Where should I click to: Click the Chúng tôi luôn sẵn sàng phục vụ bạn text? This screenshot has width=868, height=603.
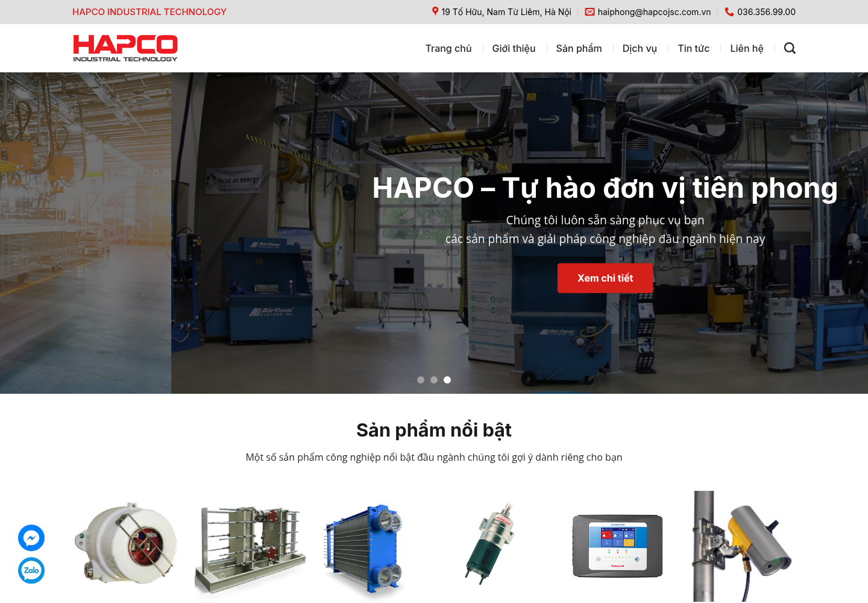tap(605, 220)
